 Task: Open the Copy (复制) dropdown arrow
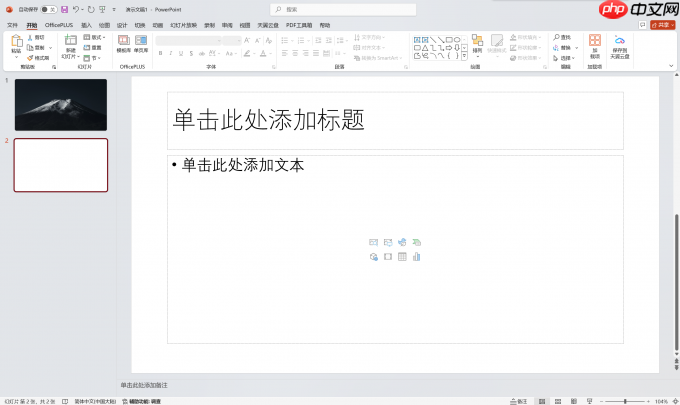51,48
